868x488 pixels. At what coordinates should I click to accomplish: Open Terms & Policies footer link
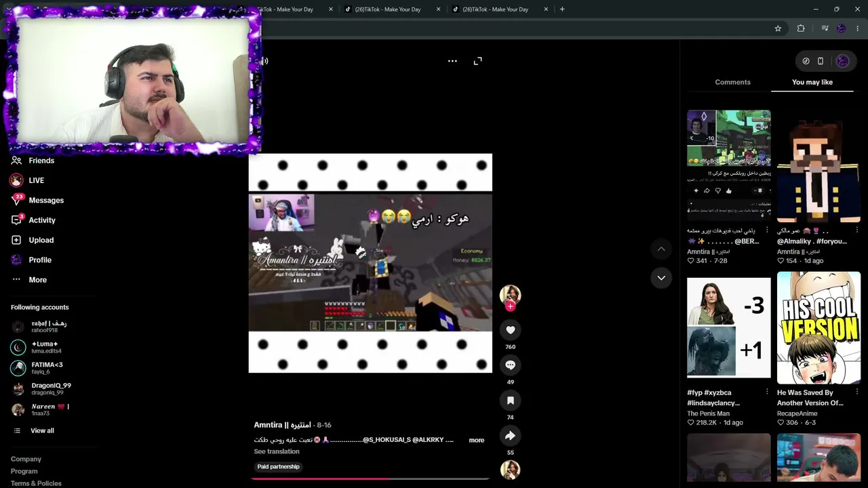[x=36, y=483]
